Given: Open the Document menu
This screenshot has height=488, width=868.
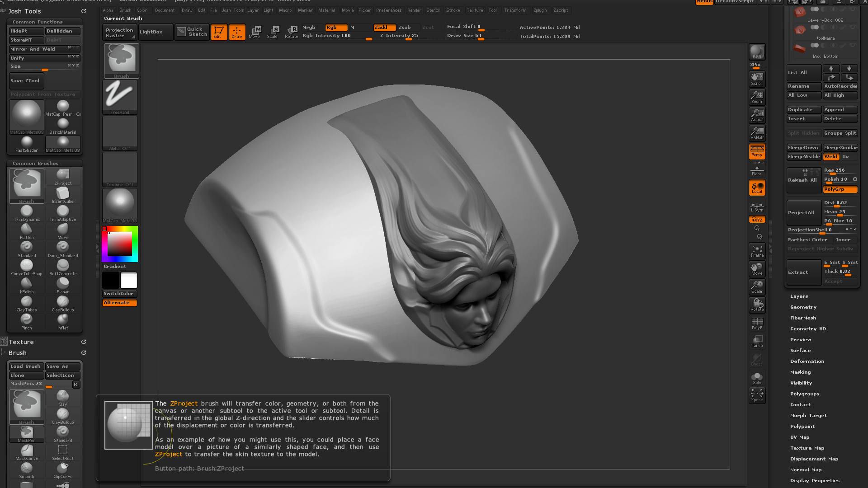Looking at the screenshot, I should 165,10.
